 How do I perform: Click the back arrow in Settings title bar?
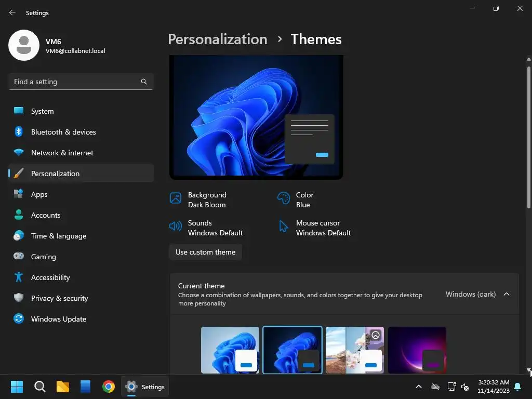[12, 12]
